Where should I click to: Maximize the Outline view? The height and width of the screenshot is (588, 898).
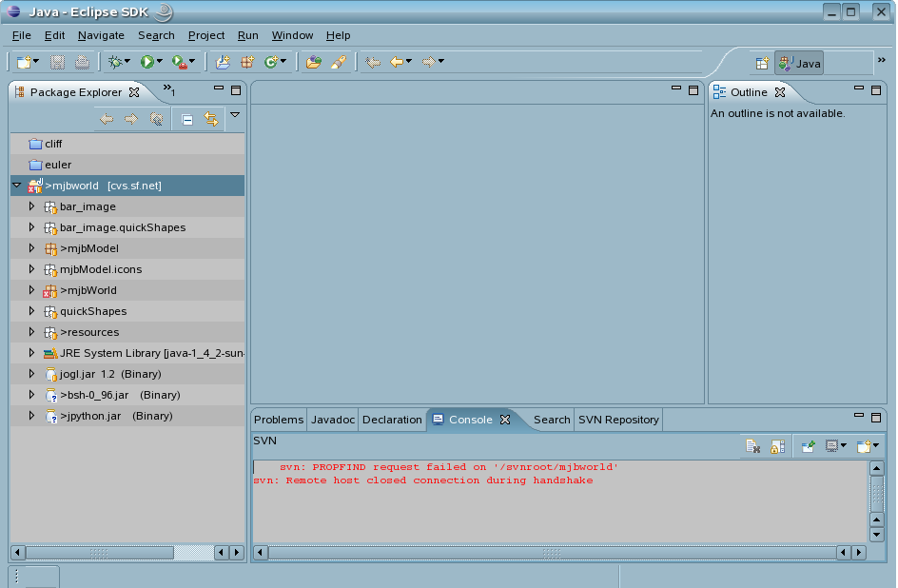[876, 90]
